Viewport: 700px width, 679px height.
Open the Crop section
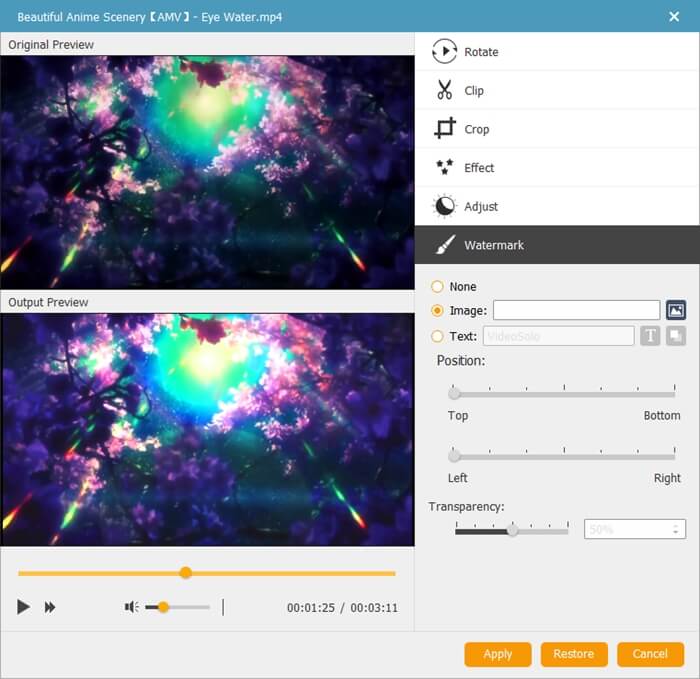pyautogui.click(x=557, y=129)
